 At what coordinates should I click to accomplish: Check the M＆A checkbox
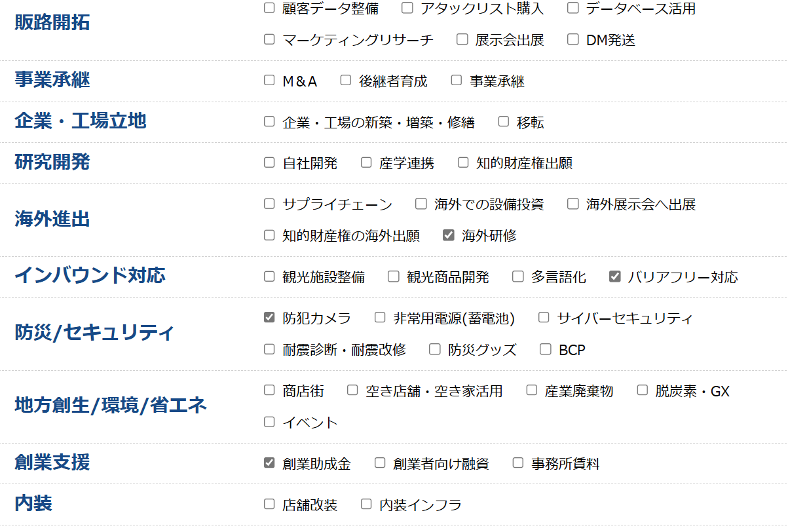[269, 81]
